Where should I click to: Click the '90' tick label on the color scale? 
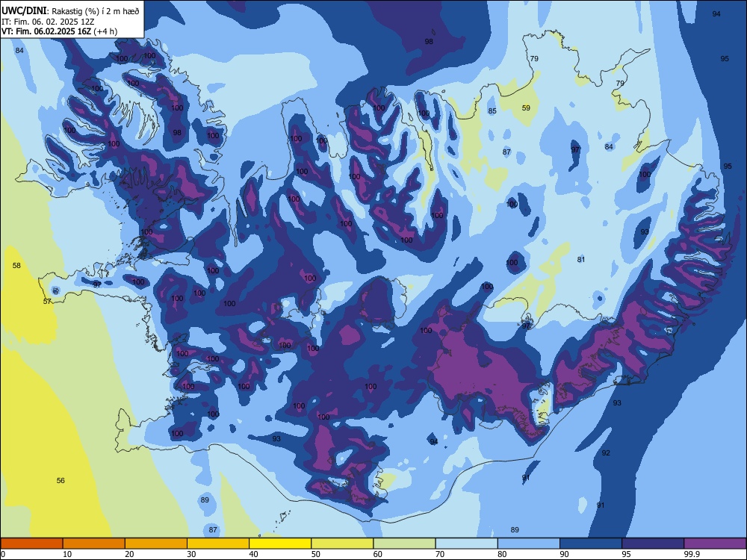(x=564, y=554)
